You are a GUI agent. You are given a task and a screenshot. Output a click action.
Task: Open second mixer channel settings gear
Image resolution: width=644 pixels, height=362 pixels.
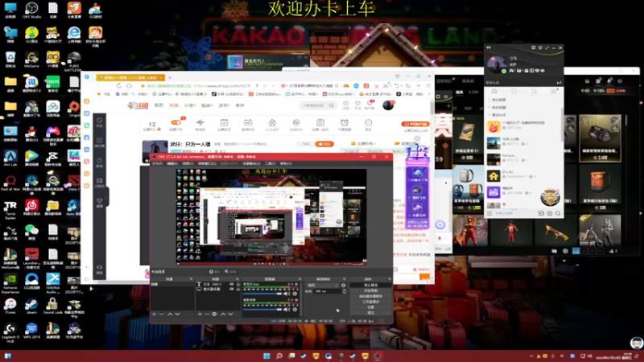[x=295, y=309]
